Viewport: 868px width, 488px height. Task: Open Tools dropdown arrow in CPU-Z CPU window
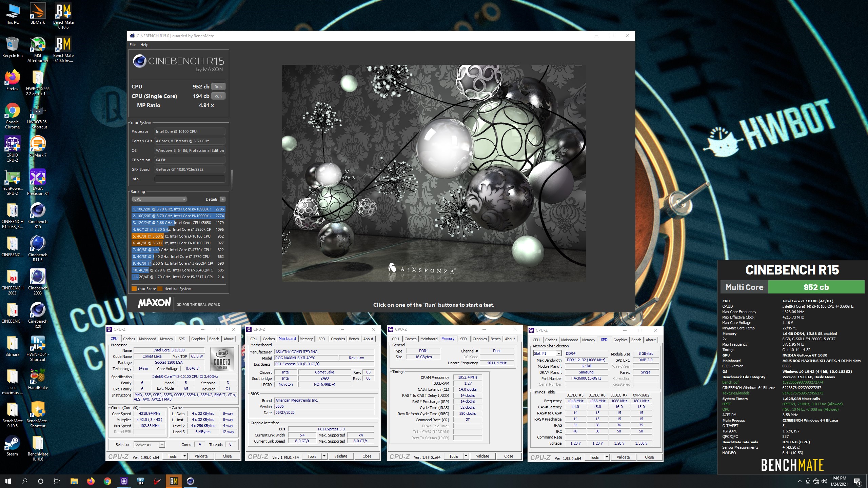pos(185,456)
